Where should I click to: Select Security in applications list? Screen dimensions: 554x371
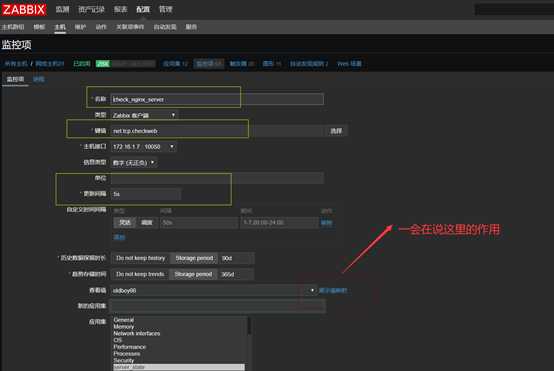coord(124,360)
